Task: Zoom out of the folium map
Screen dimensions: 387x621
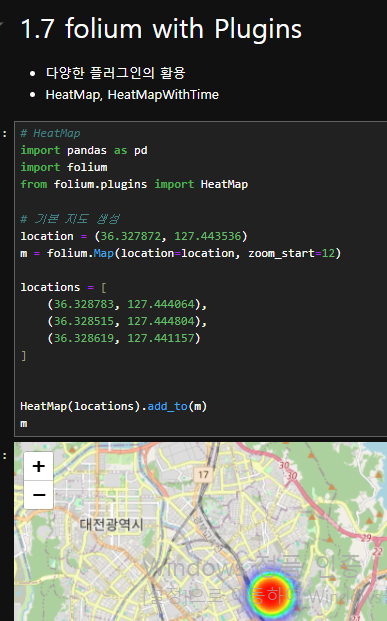Action: click(38, 495)
